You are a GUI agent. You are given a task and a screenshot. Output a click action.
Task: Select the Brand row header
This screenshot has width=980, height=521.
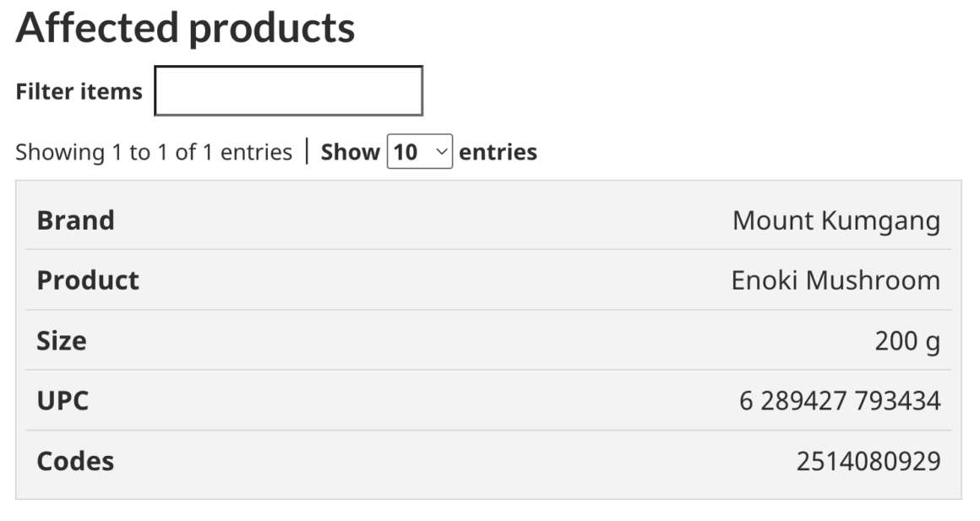(76, 220)
